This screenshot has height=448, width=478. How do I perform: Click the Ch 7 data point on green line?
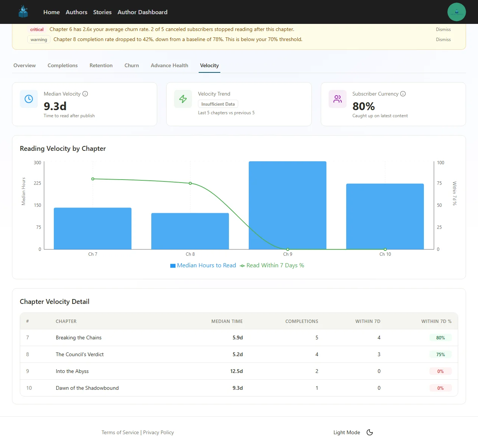[93, 179]
